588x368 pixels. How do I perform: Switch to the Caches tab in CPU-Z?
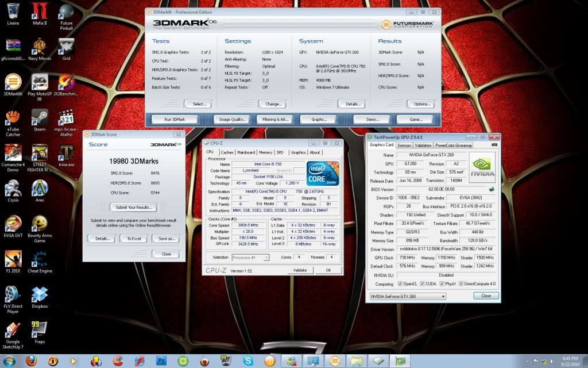pyautogui.click(x=227, y=152)
